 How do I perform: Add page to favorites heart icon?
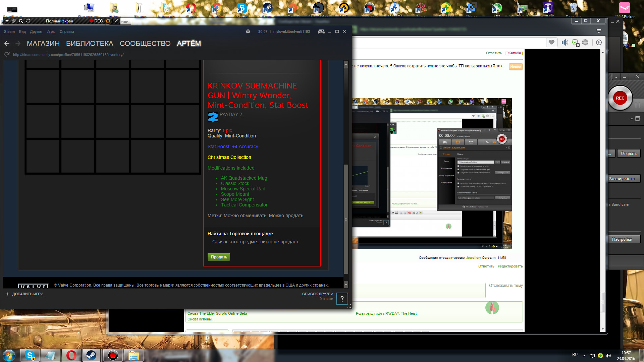point(552,42)
